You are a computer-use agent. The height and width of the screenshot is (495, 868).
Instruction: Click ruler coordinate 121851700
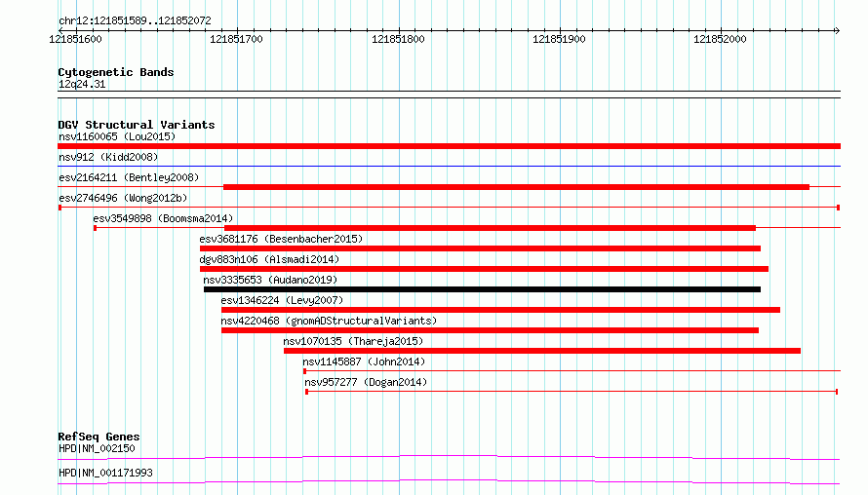coord(236,39)
